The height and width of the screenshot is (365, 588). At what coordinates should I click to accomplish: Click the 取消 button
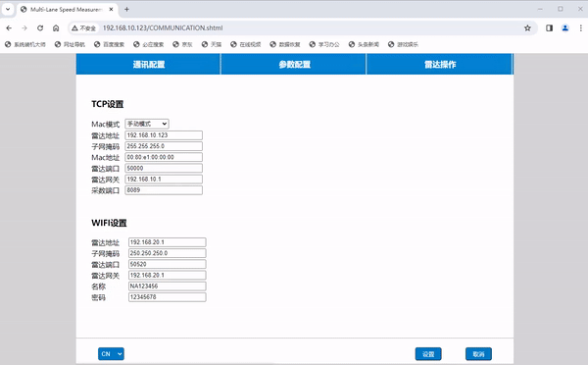tap(478, 354)
